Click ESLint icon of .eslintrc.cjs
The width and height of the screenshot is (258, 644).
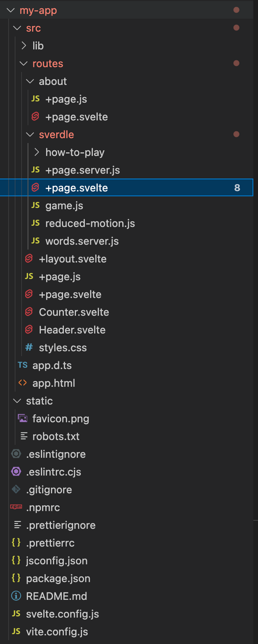coord(16,472)
